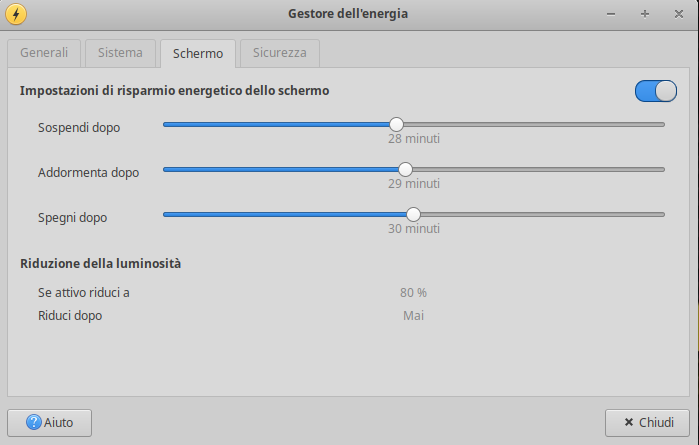This screenshot has width=699, height=445.
Task: Toggle the display power saving switch
Action: [x=656, y=91]
